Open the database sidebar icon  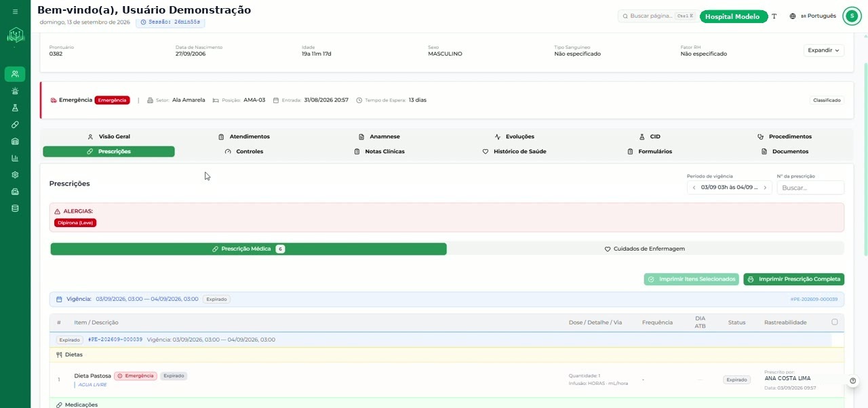15,208
